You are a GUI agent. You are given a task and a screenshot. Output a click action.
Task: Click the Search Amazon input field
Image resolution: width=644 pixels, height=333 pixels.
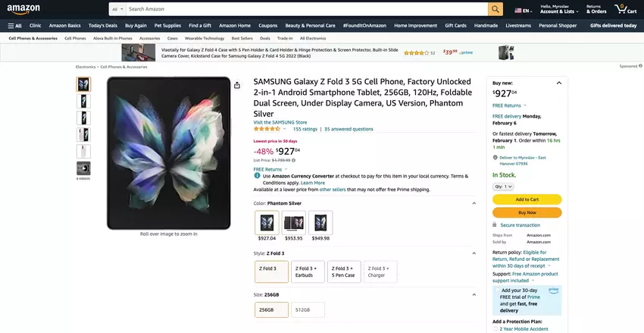point(303,9)
